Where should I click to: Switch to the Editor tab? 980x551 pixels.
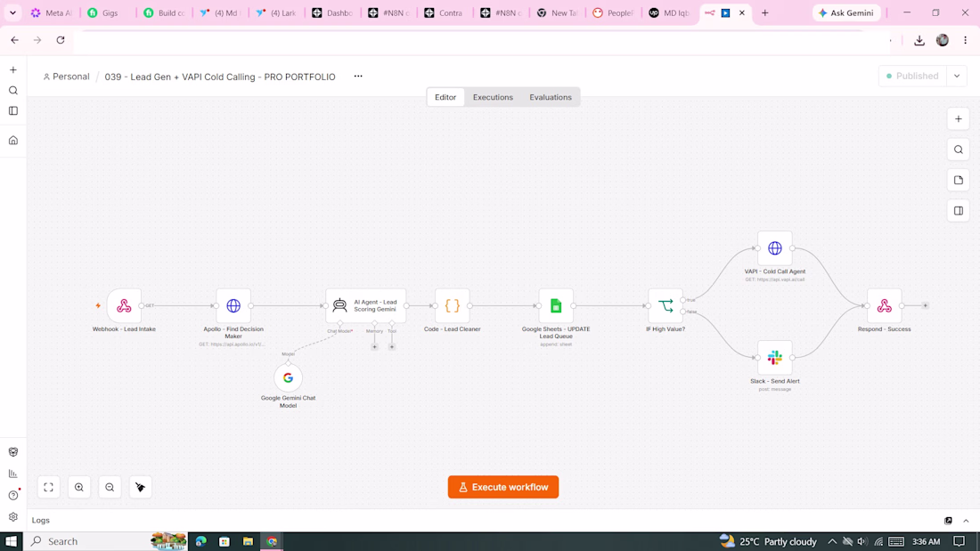pos(445,97)
